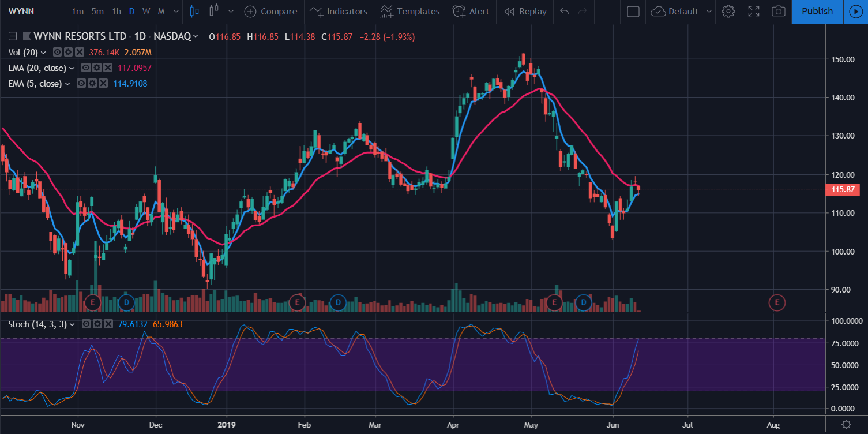Click the earnings E marker near November

pos(93,302)
